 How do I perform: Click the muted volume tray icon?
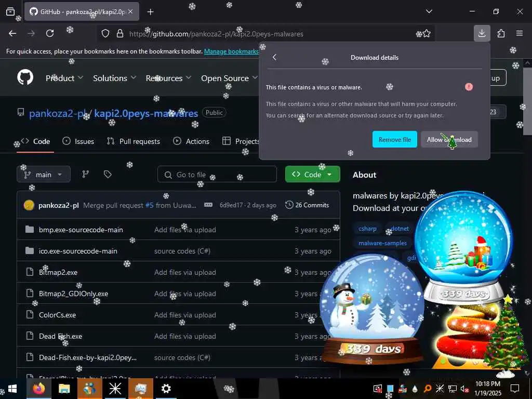464,389
